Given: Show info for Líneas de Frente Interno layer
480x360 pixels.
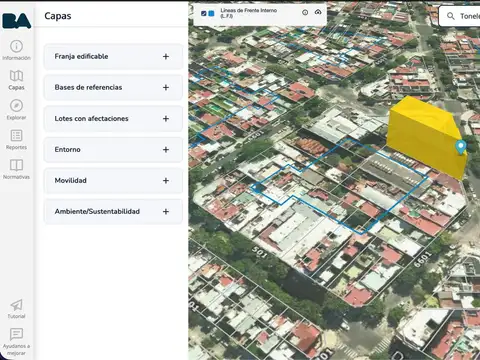Looking at the screenshot, I should point(305,12).
